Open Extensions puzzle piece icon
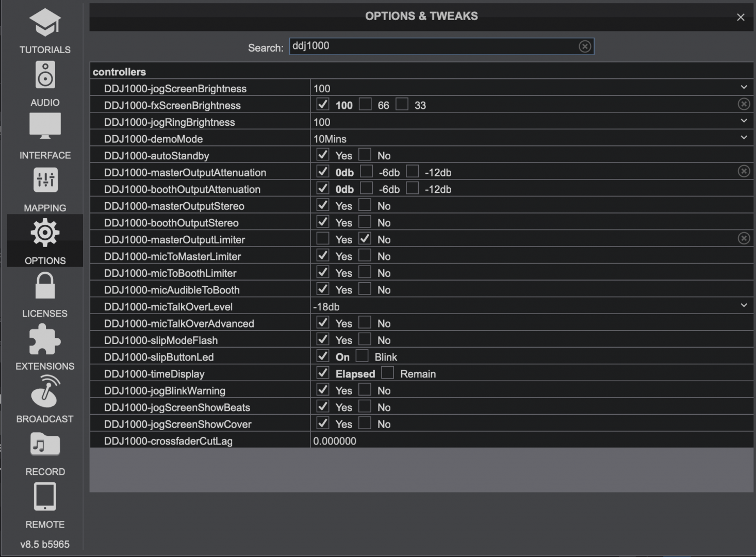Viewport: 756px width, 557px height. [45, 339]
